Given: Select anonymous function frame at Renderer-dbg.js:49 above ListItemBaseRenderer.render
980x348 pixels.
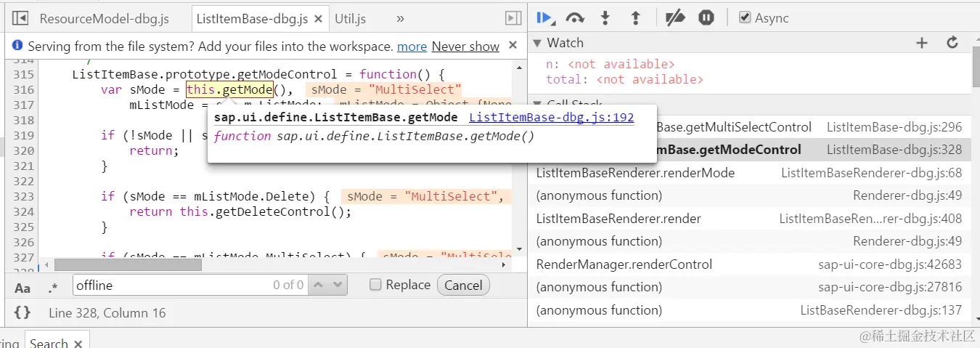Looking at the screenshot, I should (x=750, y=195).
